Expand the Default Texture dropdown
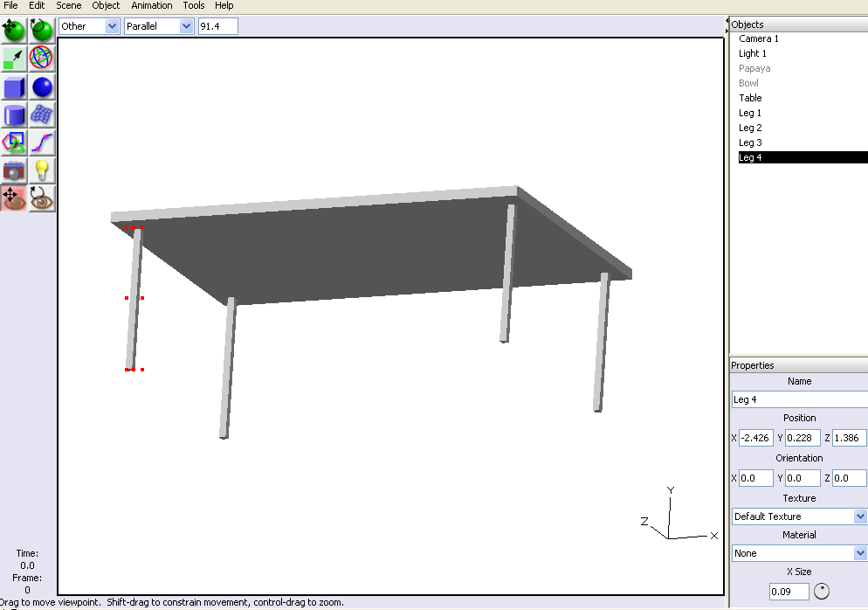 799,516
